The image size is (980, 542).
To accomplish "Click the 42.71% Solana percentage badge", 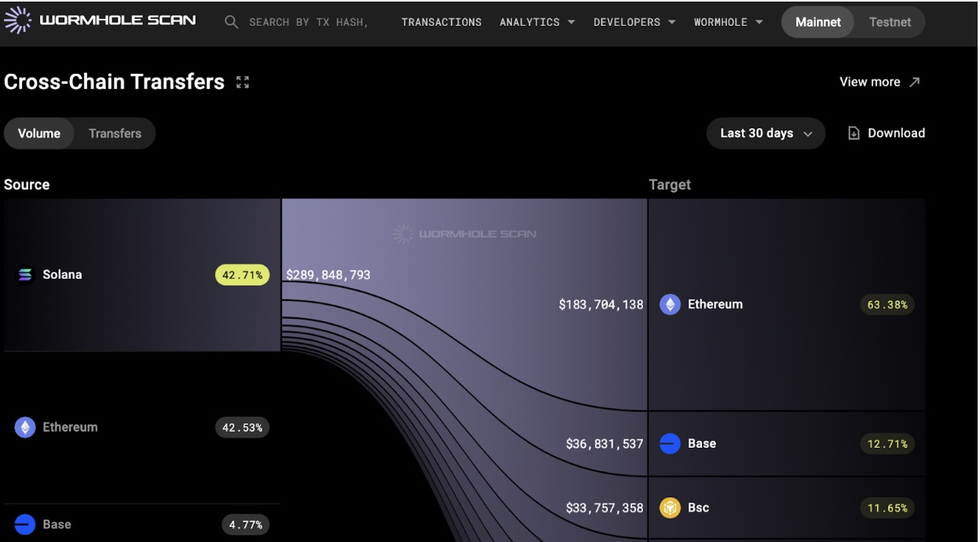I will tap(243, 275).
